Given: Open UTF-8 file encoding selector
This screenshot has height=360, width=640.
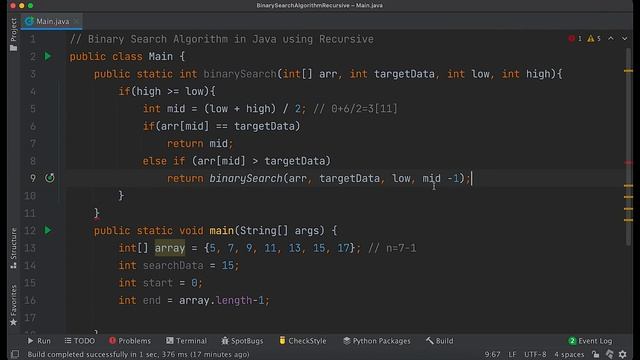Looking at the screenshot, I should pyautogui.click(x=535, y=354).
